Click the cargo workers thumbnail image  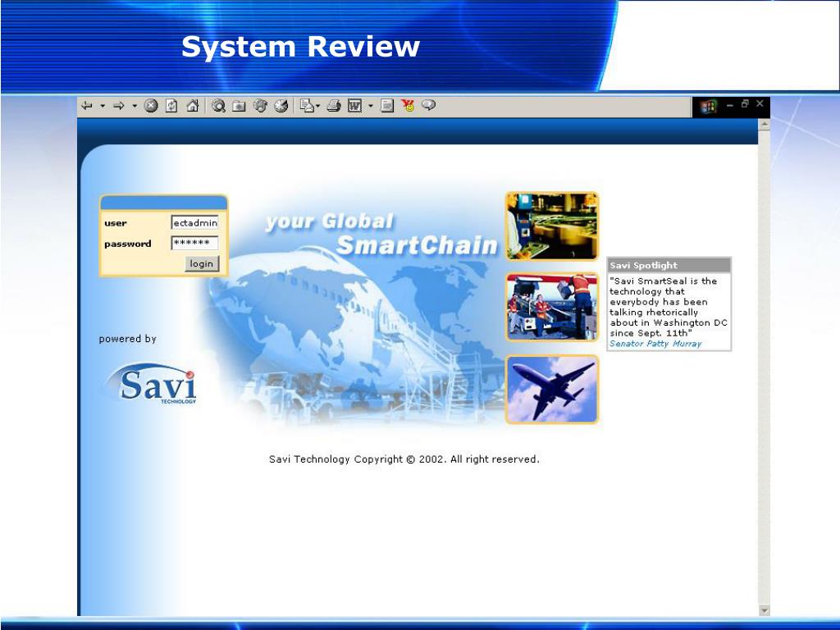pyautogui.click(x=552, y=307)
